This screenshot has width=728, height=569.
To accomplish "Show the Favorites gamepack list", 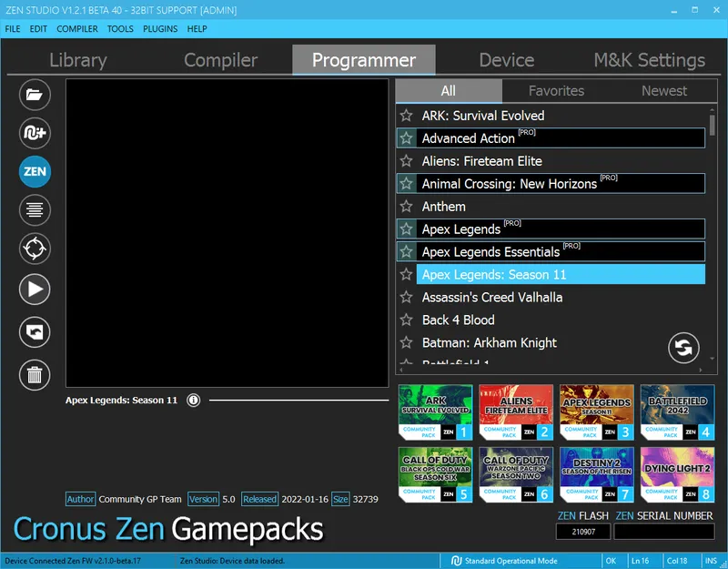I will [556, 90].
